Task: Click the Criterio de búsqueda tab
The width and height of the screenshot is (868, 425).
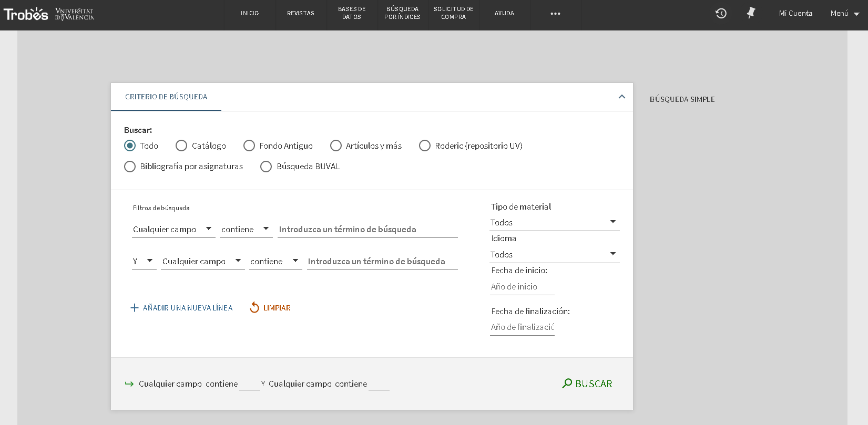Action: click(x=166, y=97)
